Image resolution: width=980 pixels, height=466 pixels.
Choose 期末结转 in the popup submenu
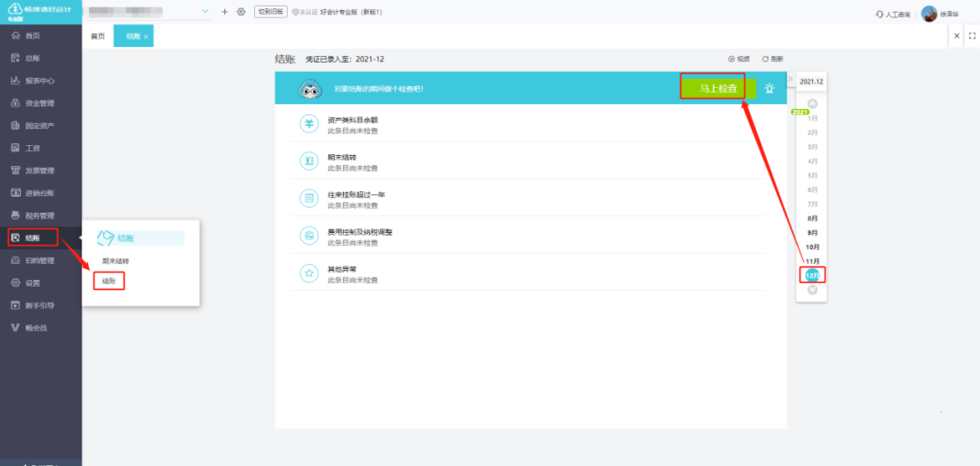pyautogui.click(x=115, y=260)
